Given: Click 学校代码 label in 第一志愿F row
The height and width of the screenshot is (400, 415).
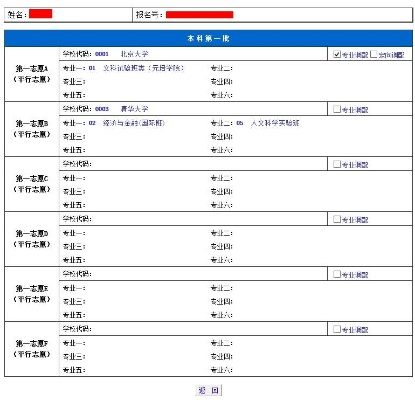Looking at the screenshot, I should [x=77, y=329].
